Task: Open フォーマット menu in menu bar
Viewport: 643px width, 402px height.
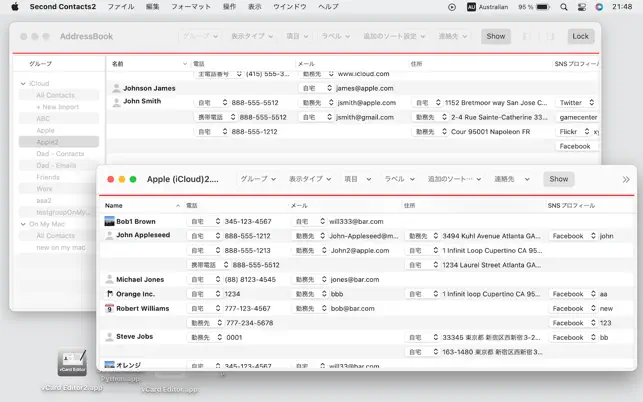Action: coord(191,7)
